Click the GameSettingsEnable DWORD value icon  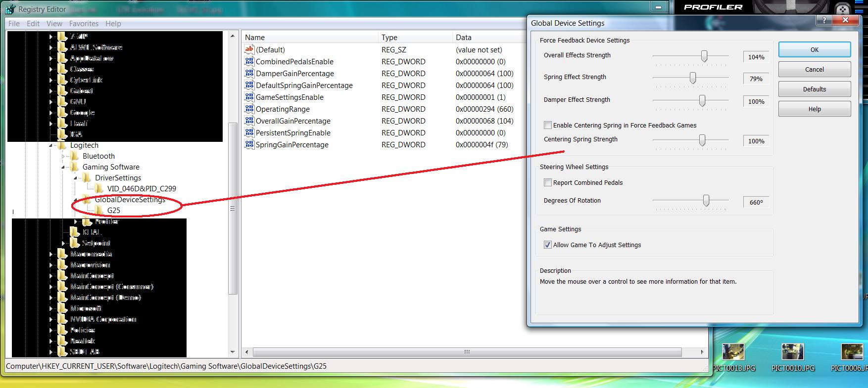tap(249, 97)
